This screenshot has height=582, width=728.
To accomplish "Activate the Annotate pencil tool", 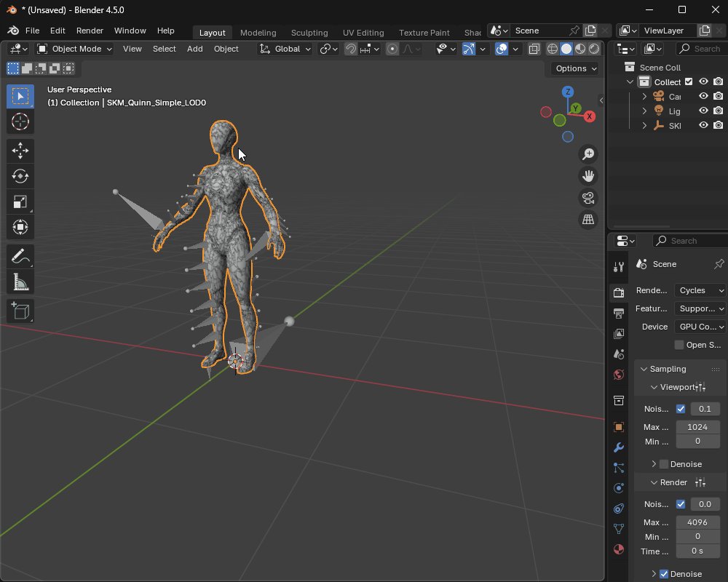I will coord(20,256).
